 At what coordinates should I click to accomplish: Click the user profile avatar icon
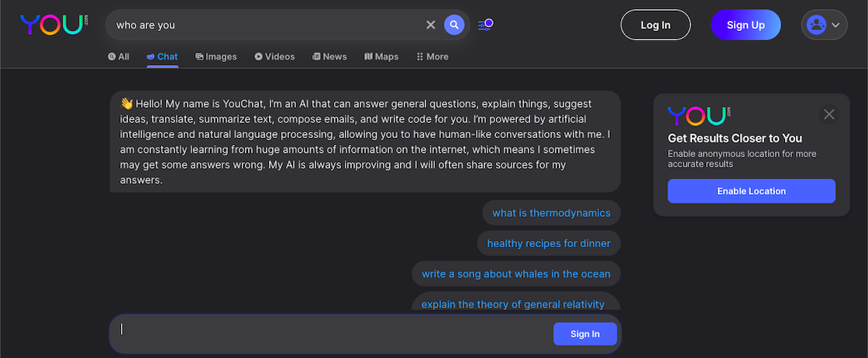click(816, 25)
